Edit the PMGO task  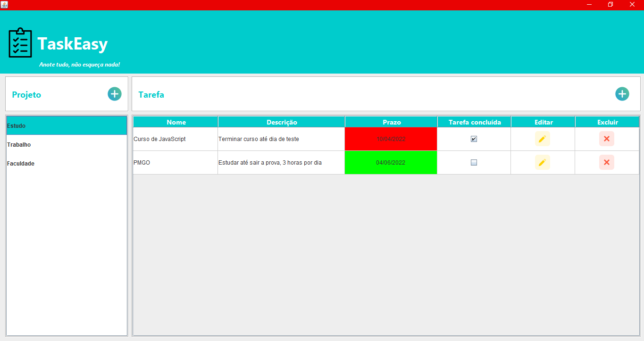click(x=542, y=162)
